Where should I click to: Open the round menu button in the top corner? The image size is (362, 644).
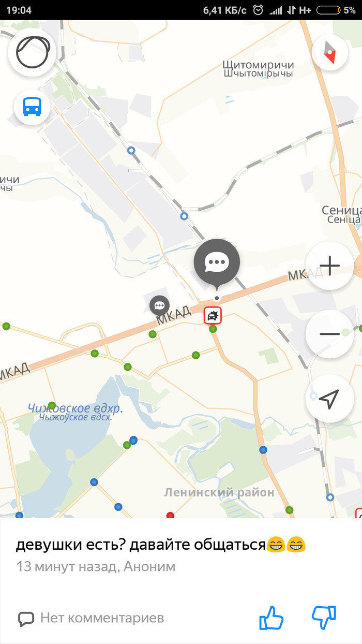pyautogui.click(x=33, y=52)
